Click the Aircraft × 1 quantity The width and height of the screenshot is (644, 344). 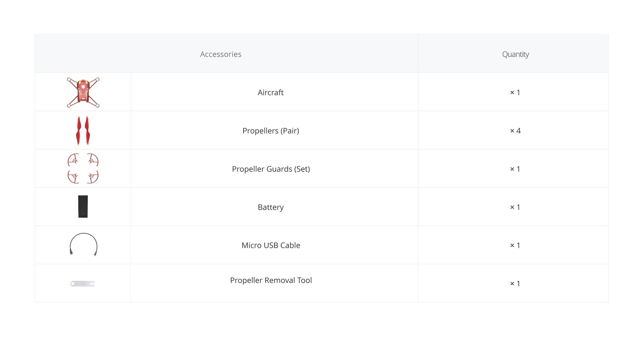515,93
